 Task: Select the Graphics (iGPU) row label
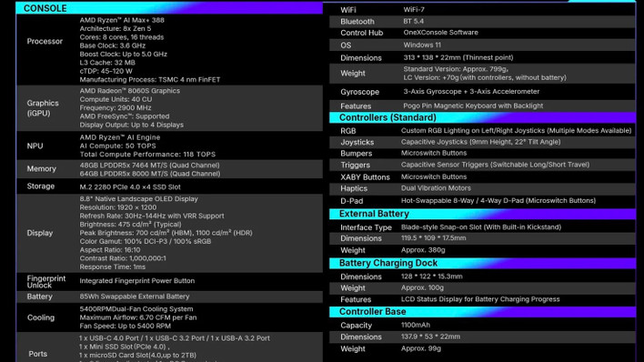(43, 108)
